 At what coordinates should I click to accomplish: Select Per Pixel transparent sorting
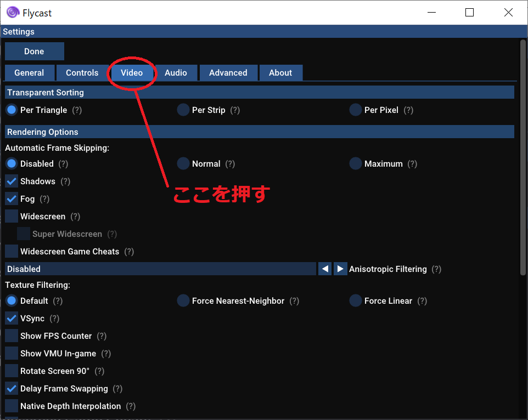tap(356, 110)
